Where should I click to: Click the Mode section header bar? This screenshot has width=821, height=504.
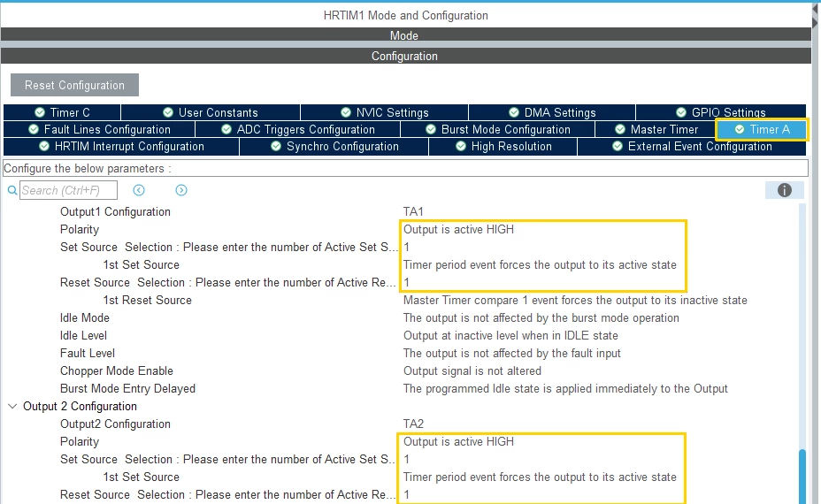[406, 35]
